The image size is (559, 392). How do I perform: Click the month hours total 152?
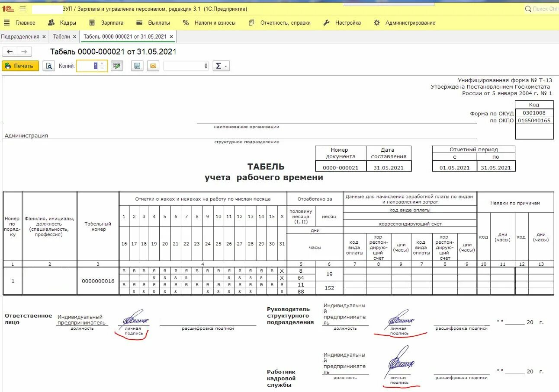329,288
